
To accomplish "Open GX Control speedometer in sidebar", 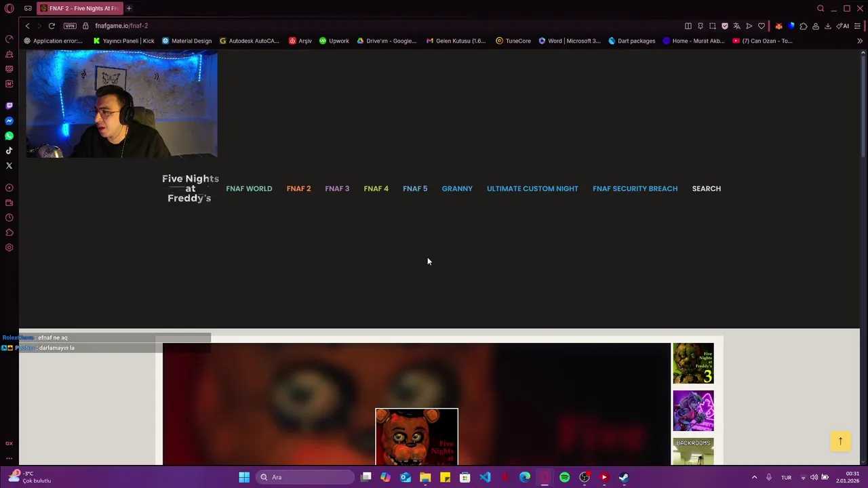I will tap(9, 39).
